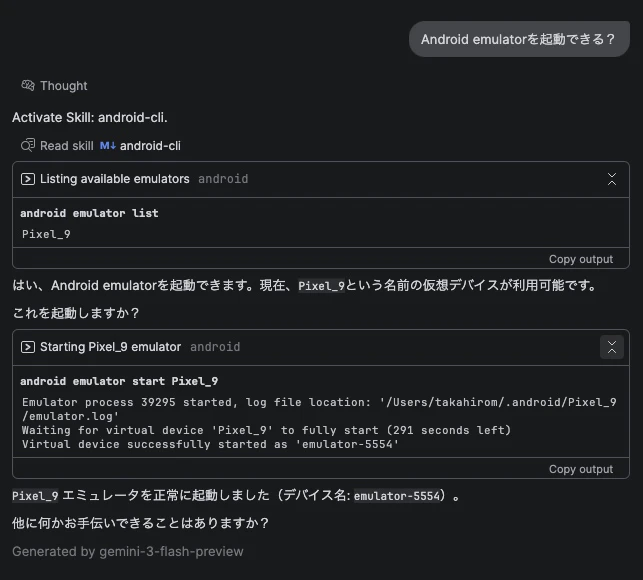This screenshot has width=643, height=580.
Task: Click the Thought brain icon
Action: (28, 85)
